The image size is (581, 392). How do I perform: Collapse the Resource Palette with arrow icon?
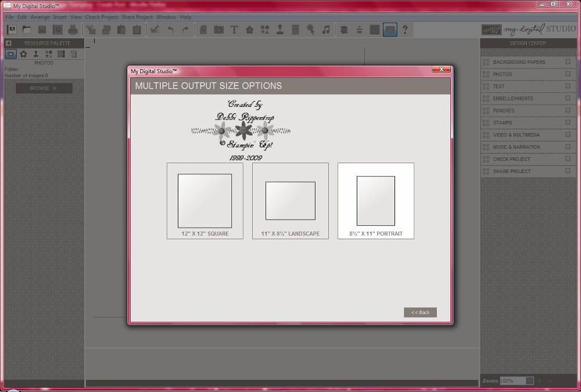point(8,43)
